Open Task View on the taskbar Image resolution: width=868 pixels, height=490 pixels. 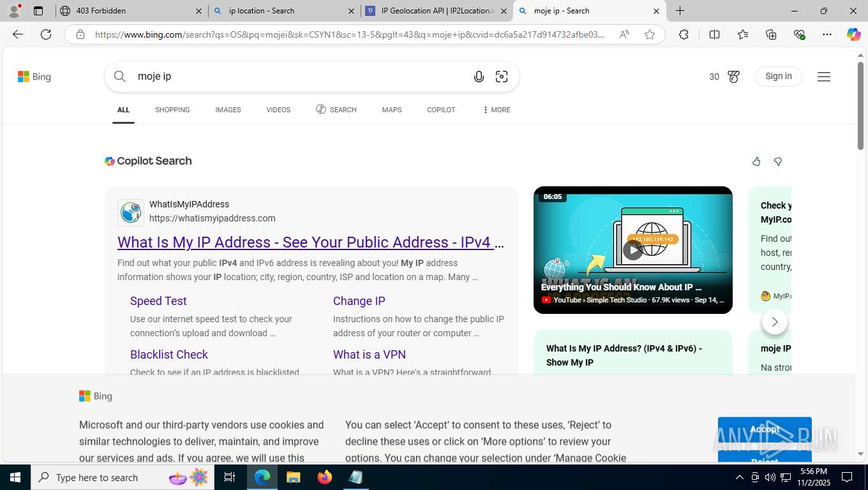[230, 477]
